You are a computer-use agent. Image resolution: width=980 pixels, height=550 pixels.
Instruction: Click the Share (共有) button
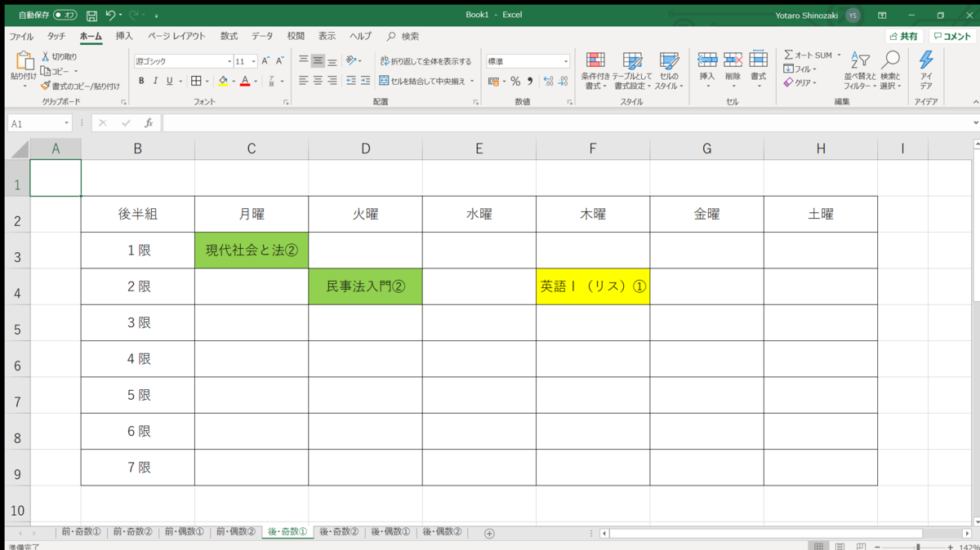click(x=904, y=36)
